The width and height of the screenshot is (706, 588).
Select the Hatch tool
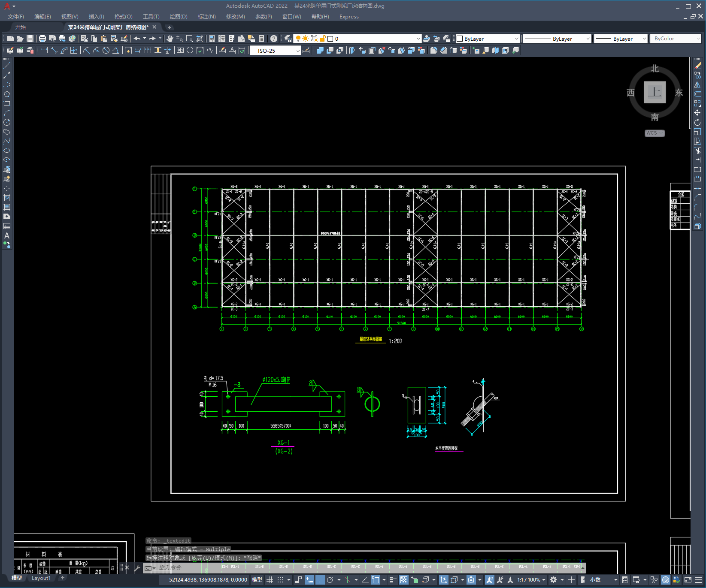(7, 198)
